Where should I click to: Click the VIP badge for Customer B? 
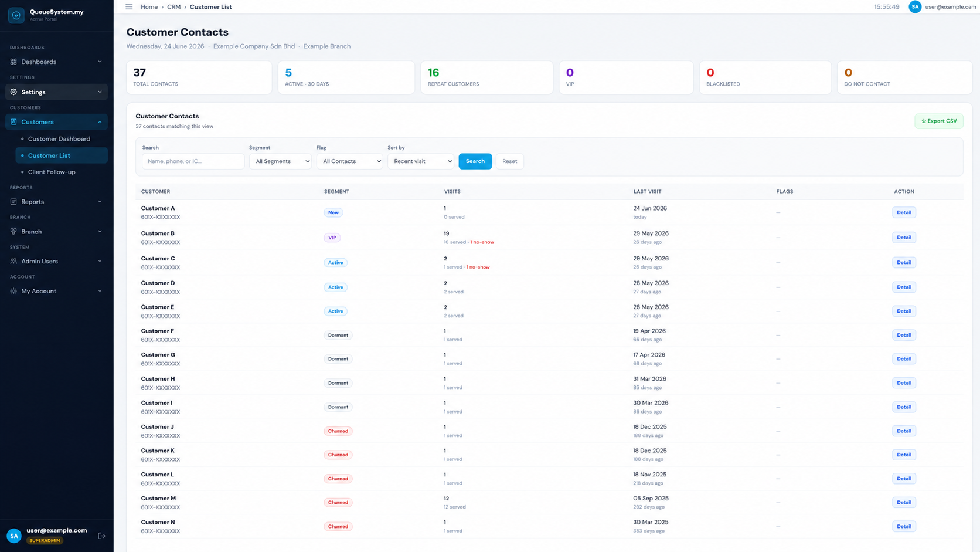tap(332, 238)
